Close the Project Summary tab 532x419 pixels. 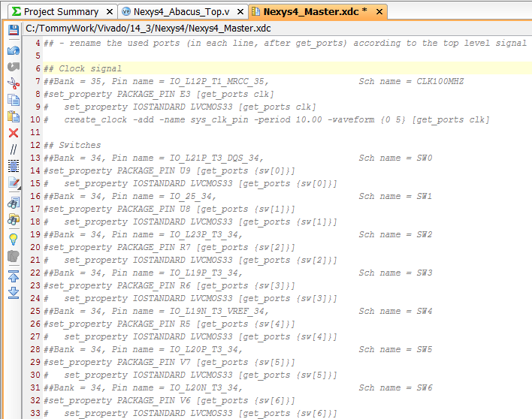109,12
